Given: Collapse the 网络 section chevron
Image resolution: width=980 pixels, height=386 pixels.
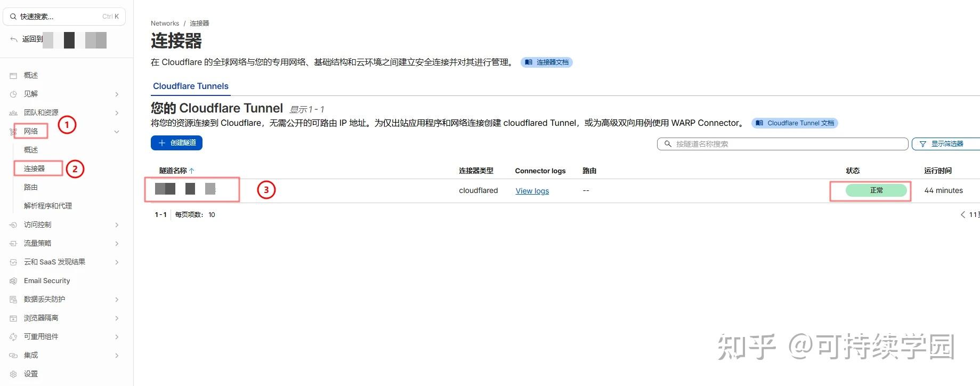Looking at the screenshot, I should click(x=117, y=132).
